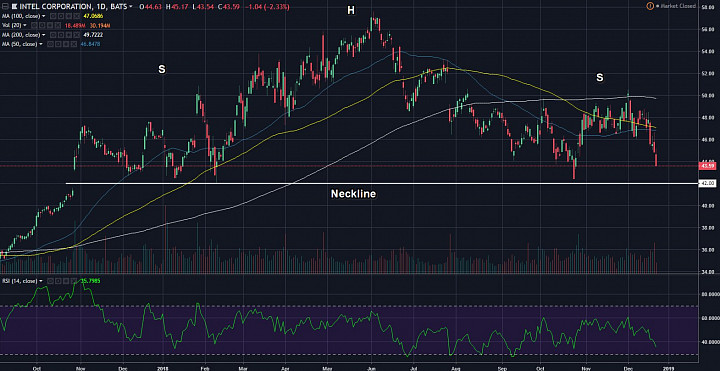Click the volume average value 30.194M

coord(100,25)
